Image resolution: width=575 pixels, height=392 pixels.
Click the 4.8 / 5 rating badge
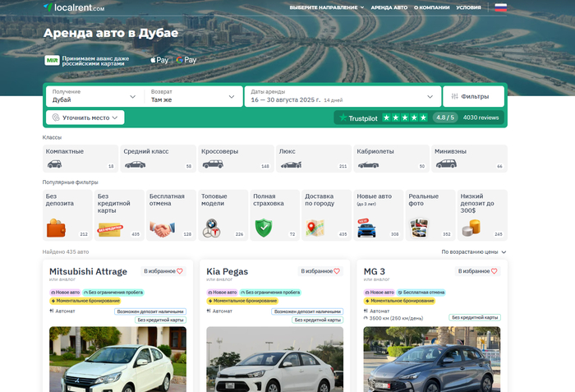click(445, 118)
